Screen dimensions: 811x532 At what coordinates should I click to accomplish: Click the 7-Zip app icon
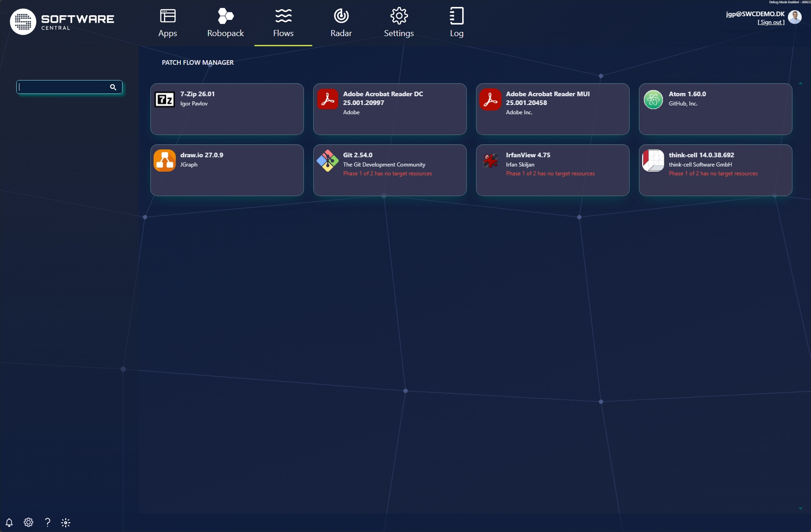(165, 99)
